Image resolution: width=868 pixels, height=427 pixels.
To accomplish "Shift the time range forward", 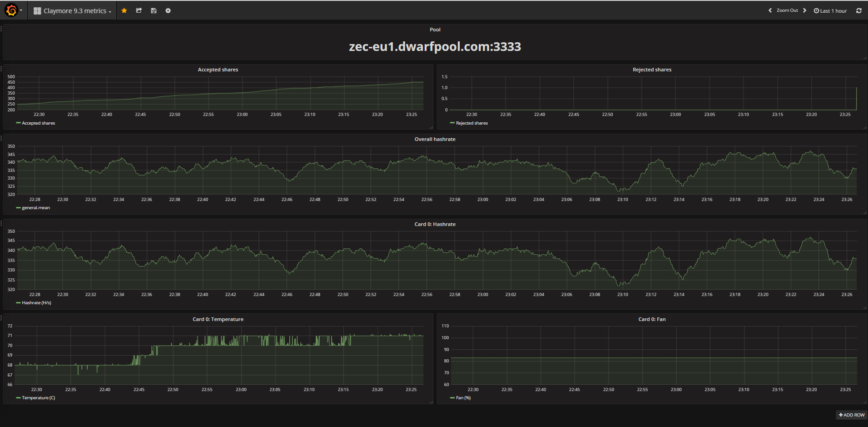I will point(804,10).
